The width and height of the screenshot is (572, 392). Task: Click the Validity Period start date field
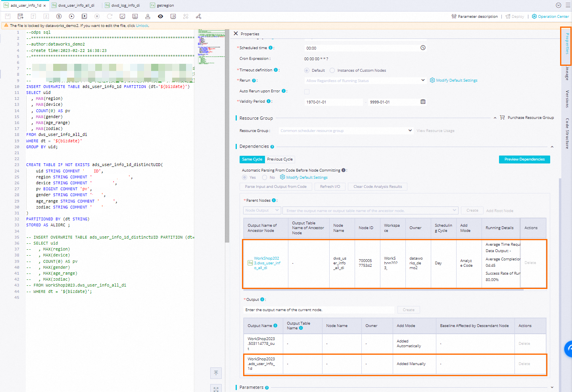point(333,102)
